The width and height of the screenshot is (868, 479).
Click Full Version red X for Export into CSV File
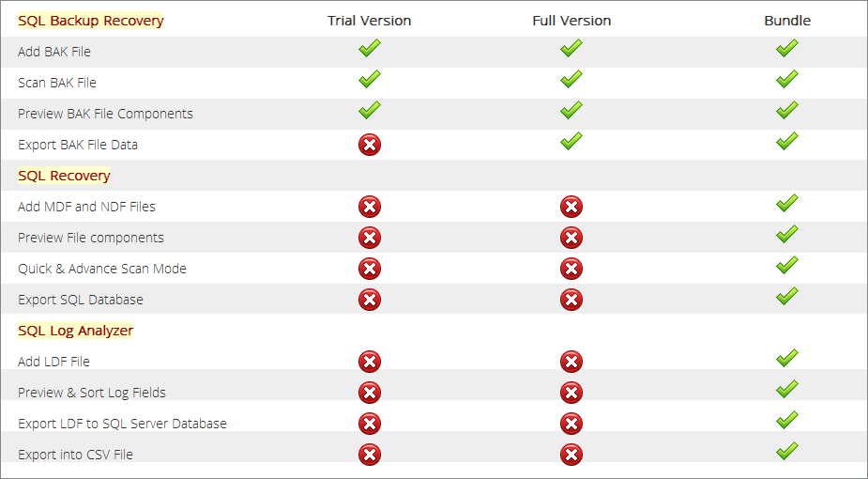click(571, 455)
